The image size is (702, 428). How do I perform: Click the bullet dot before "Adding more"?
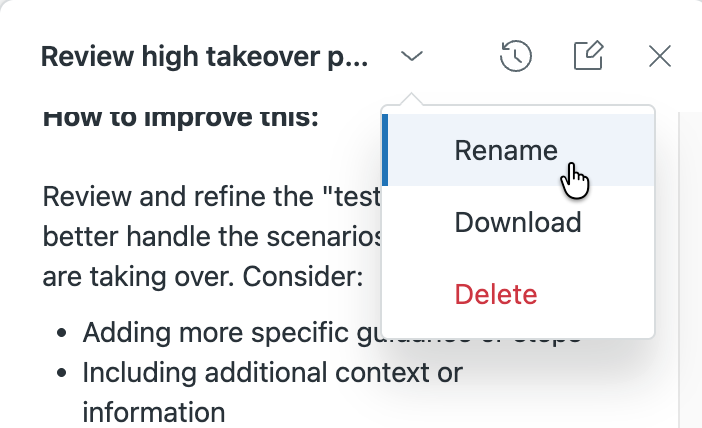(63, 333)
